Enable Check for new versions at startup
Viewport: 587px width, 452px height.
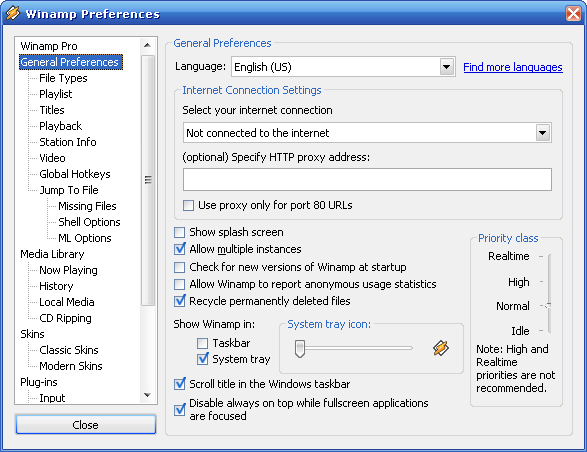pos(179,267)
